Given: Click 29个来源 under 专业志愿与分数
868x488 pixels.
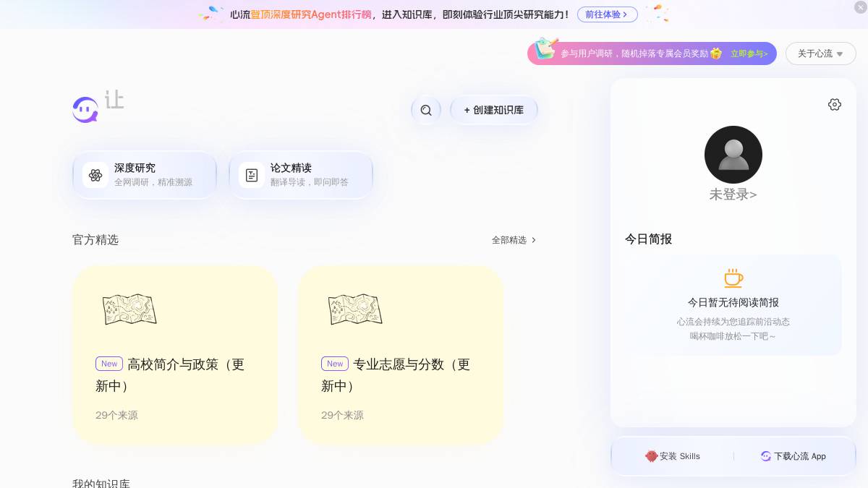Looking at the screenshot, I should tap(342, 415).
